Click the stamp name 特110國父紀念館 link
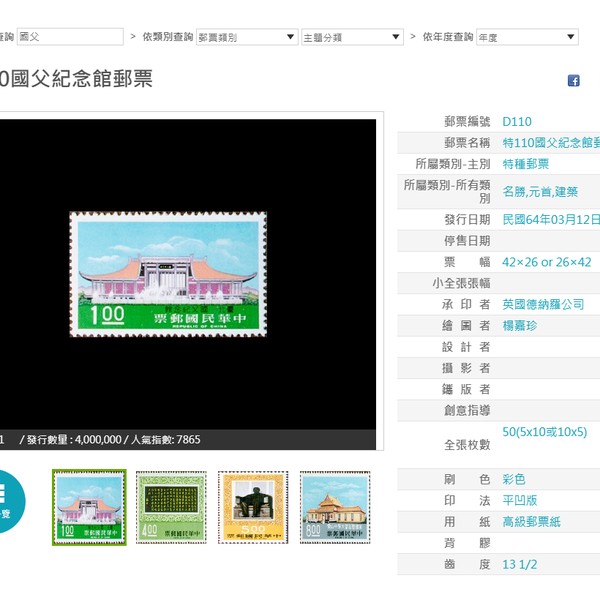Screen dimensions: 600x600 tap(551, 143)
